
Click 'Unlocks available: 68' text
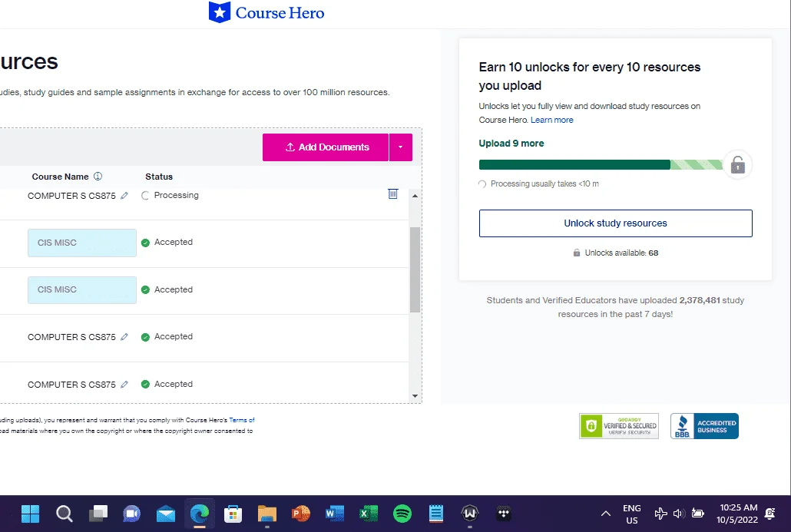[621, 253]
